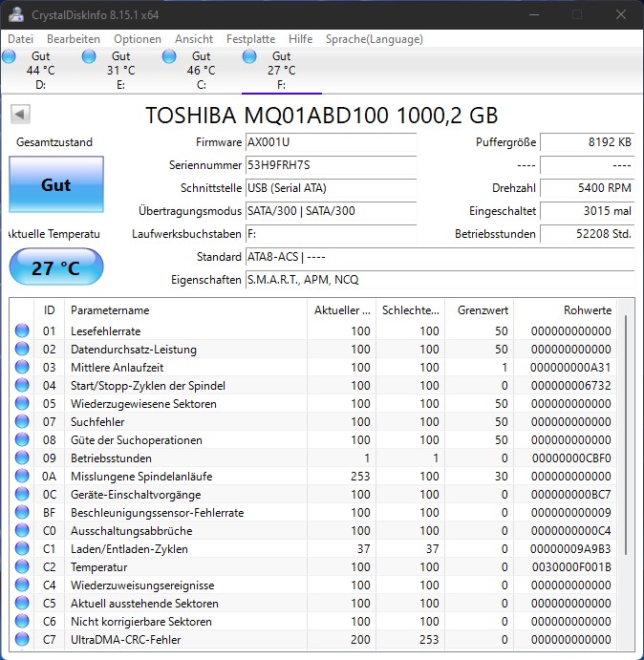Click the Laufwerksbuchstaben field F:
The image size is (644, 660).
pyautogui.click(x=331, y=234)
